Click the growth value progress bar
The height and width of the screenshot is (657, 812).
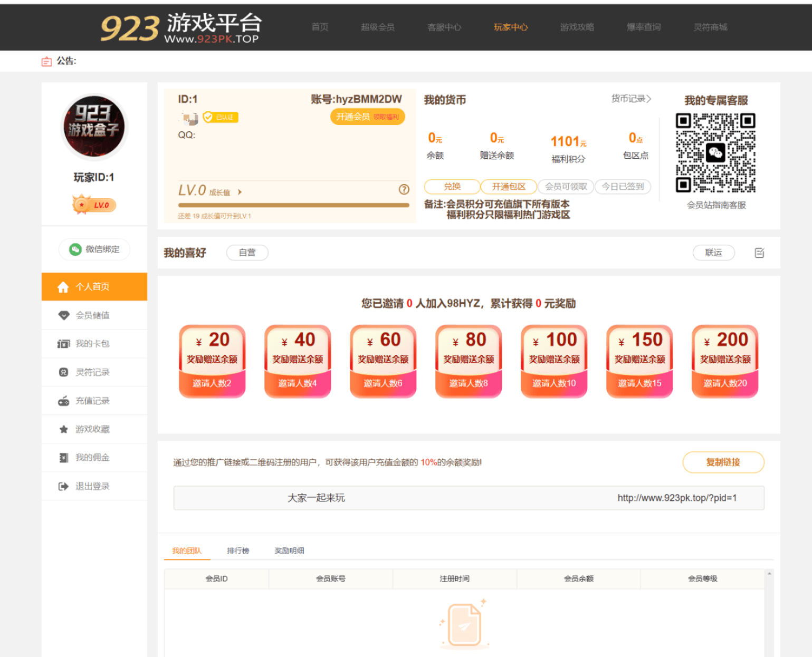click(x=293, y=205)
